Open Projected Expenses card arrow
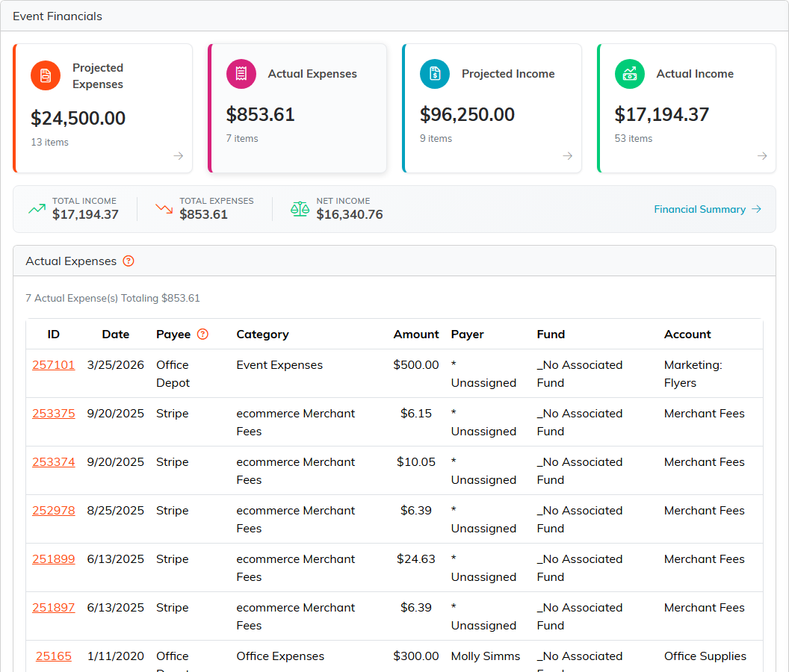The height and width of the screenshot is (672, 789). [x=178, y=156]
